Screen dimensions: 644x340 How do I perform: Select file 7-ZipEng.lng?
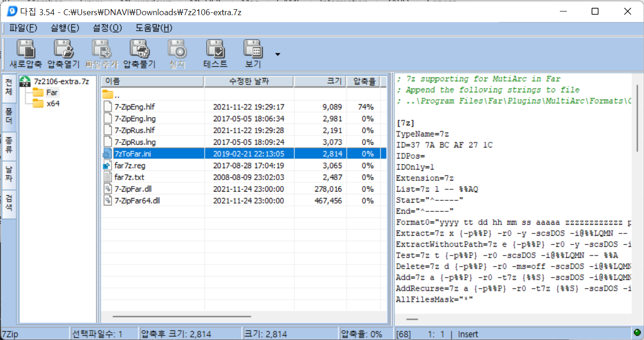pyautogui.click(x=135, y=119)
